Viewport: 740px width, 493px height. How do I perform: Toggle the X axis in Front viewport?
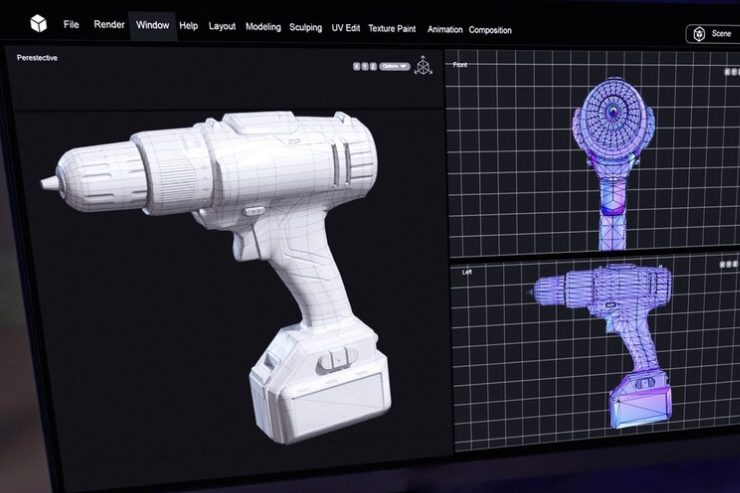(727, 72)
